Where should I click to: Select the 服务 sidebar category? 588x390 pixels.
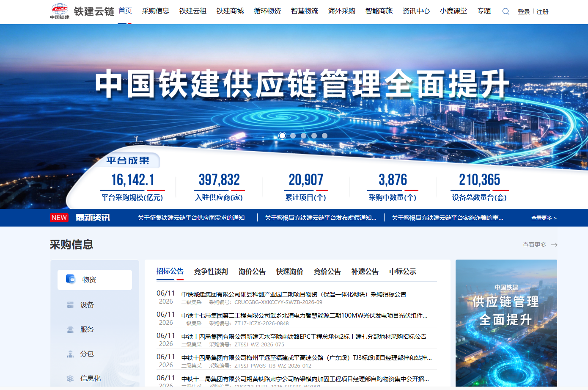coord(95,329)
